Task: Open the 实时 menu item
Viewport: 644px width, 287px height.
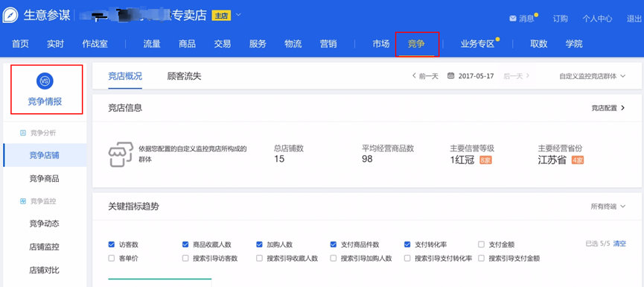Action: coord(55,44)
